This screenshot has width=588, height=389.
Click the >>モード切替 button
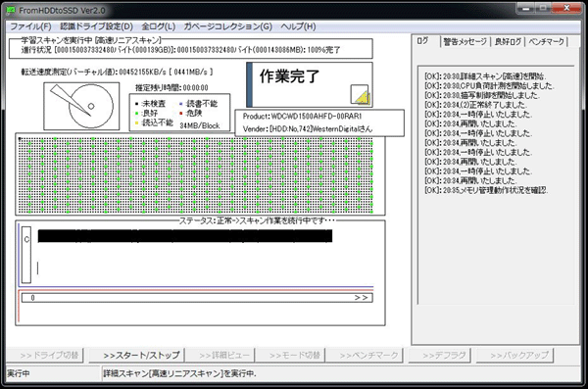click(x=290, y=356)
